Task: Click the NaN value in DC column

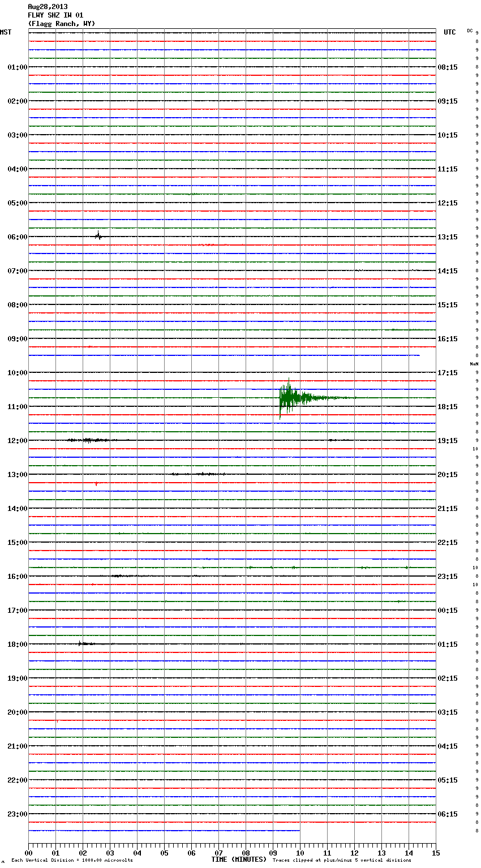Action: point(474,364)
